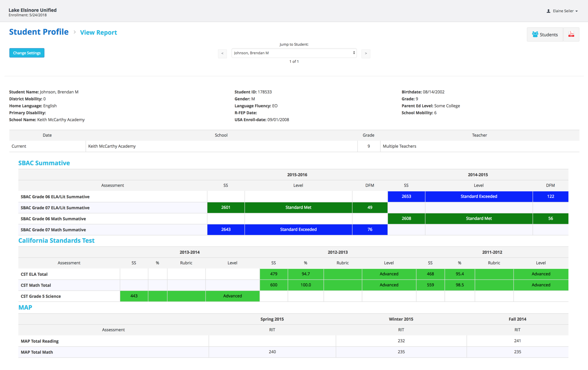Screen dimensions: 588x370
Task: Click the California Standards Test heading
Action: pos(56,241)
